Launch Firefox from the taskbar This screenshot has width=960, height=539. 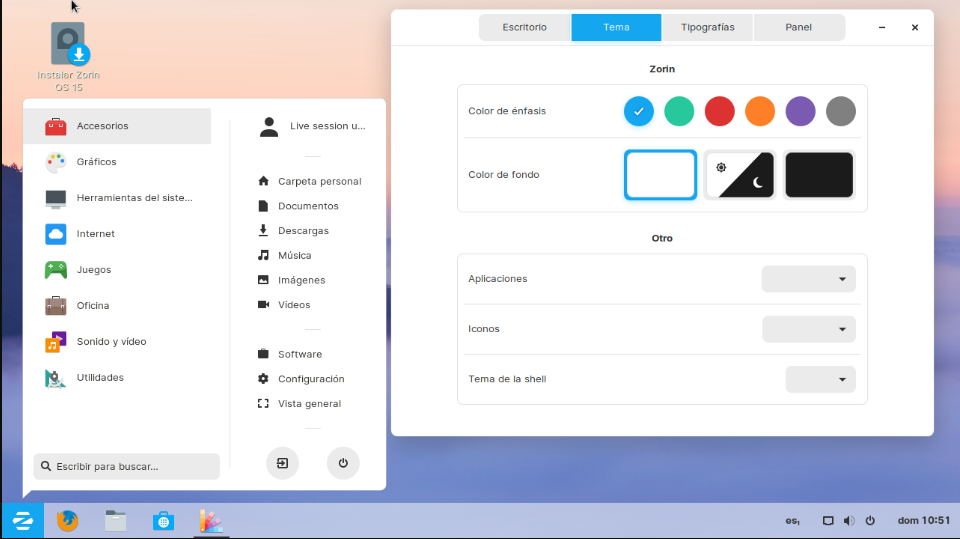(67, 521)
